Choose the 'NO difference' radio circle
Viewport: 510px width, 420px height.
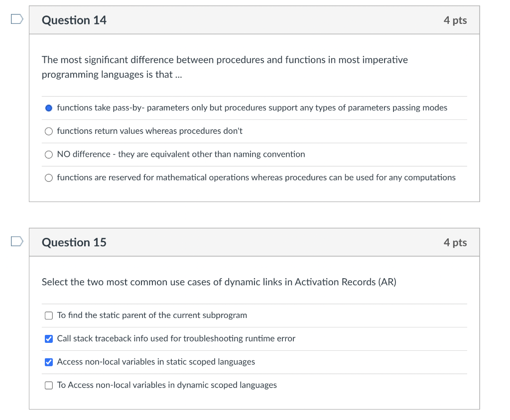pos(49,155)
